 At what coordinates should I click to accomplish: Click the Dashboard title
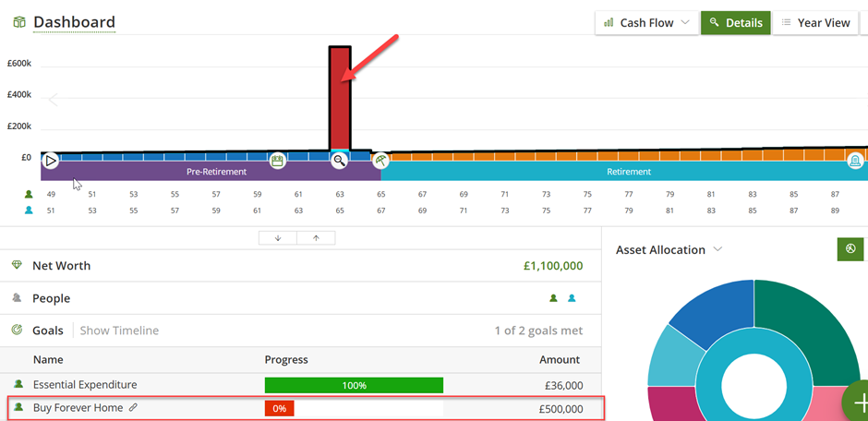click(x=74, y=22)
